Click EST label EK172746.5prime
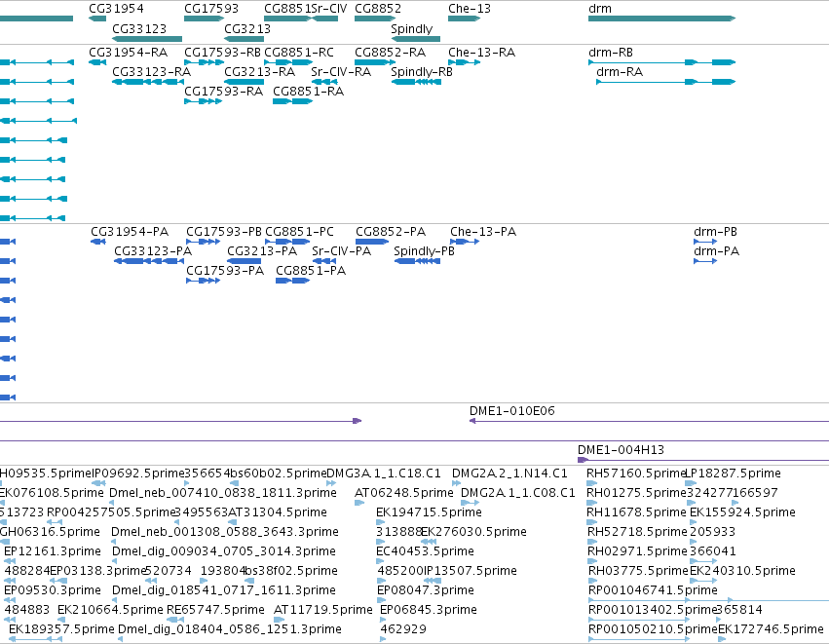 coord(771,629)
